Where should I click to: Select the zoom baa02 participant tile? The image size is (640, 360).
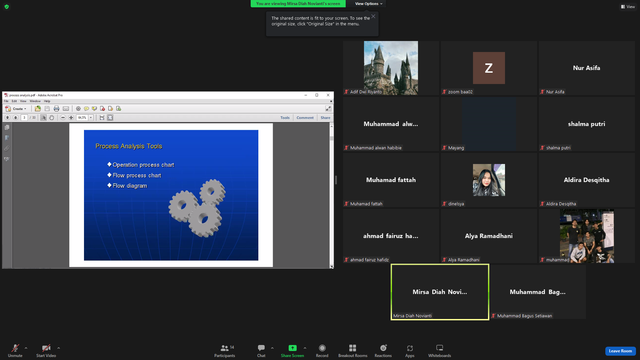pyautogui.click(x=489, y=68)
